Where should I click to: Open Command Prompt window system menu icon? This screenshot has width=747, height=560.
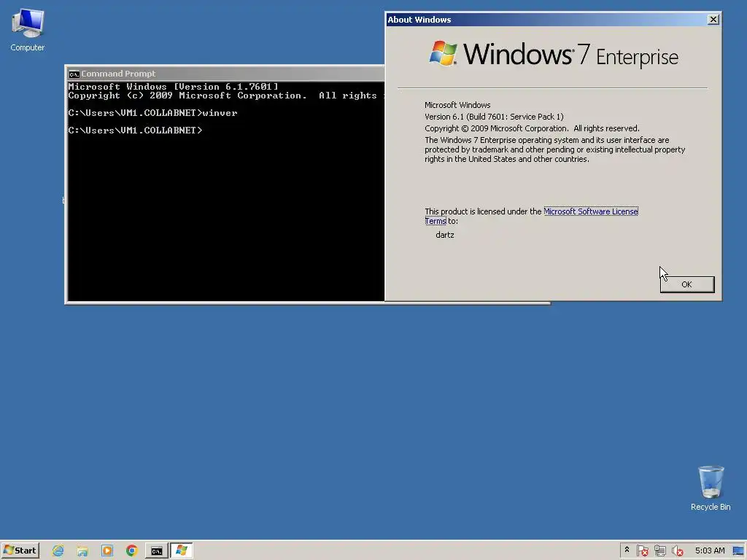(x=74, y=74)
